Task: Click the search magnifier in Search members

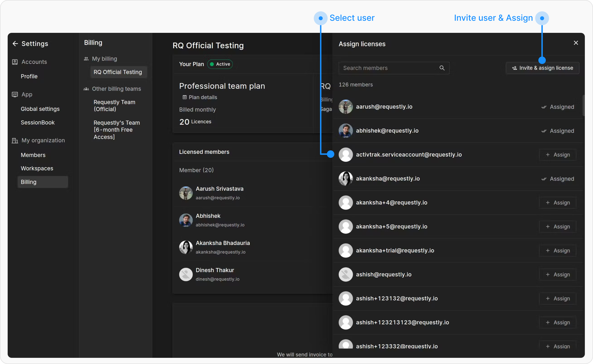Action: (442, 68)
